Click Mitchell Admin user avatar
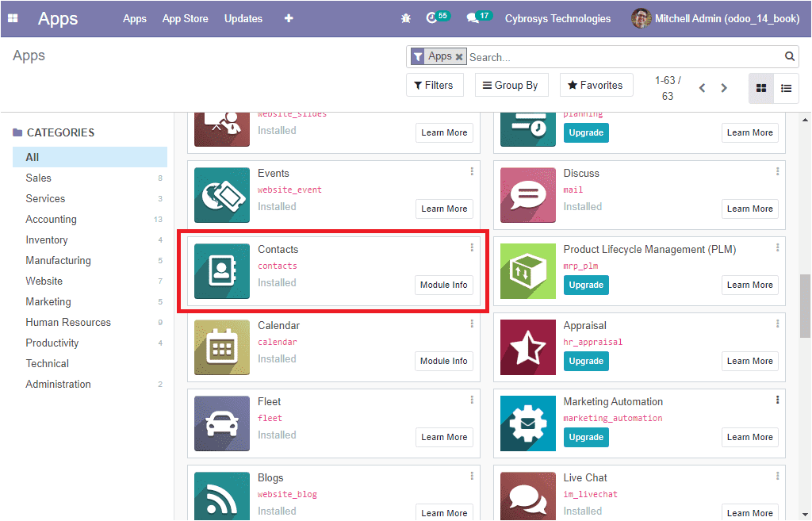Viewport: 812px width, 521px height. [x=641, y=19]
